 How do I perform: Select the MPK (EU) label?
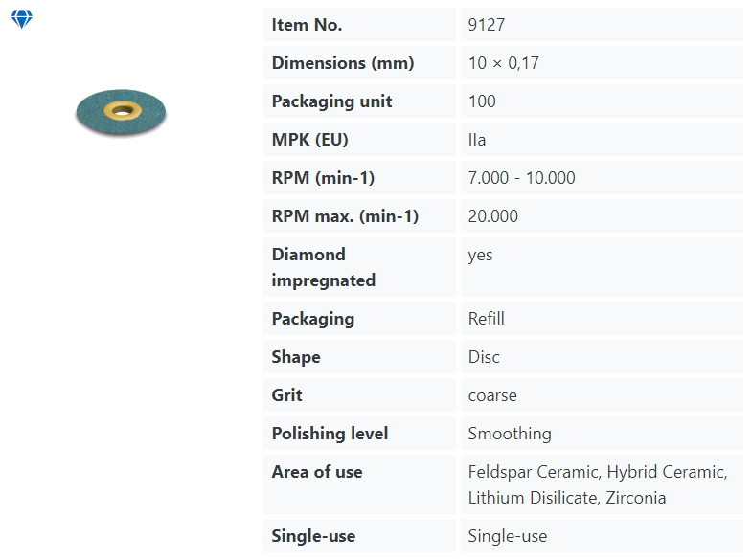tap(309, 140)
